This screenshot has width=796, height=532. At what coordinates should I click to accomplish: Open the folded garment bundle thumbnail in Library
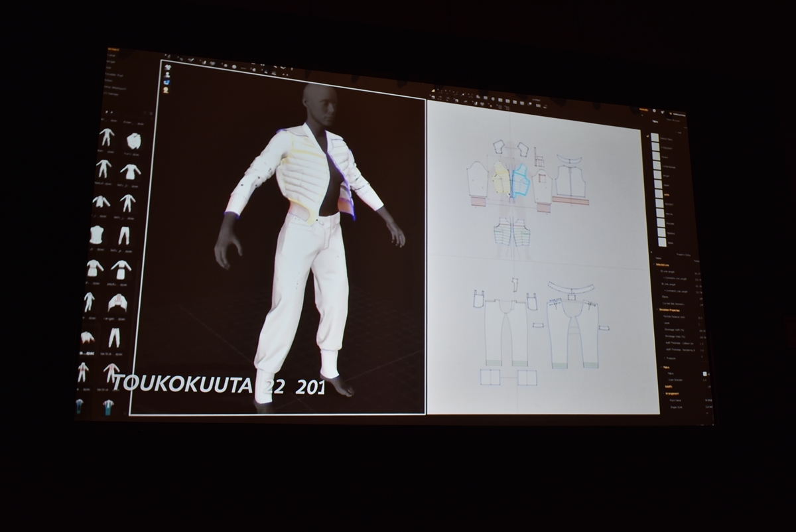click(134, 141)
